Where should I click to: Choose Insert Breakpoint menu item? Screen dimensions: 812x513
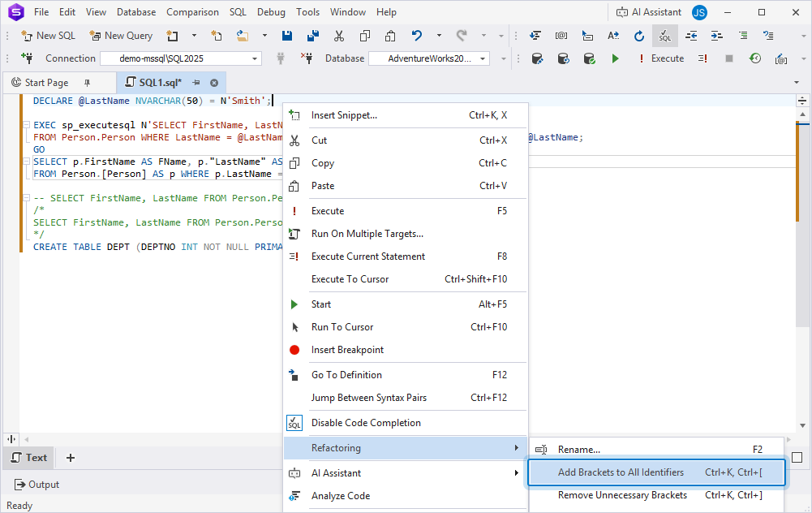[x=406, y=350]
